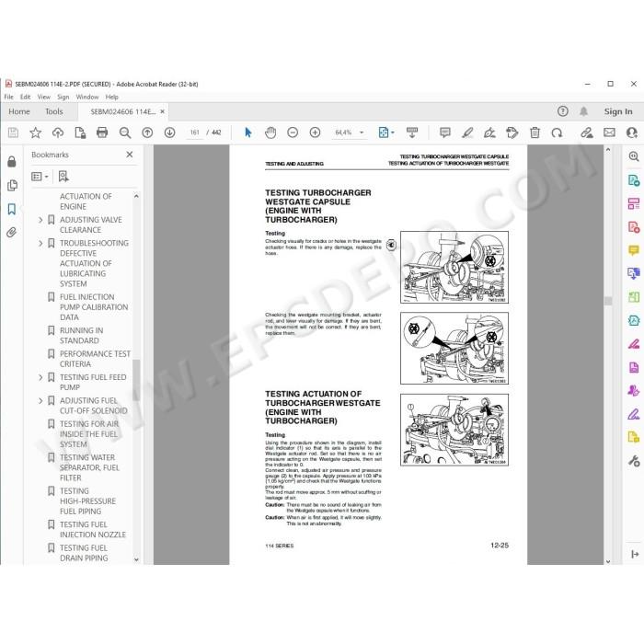644x644 pixels.
Task: Open the Help menu
Action: [112, 97]
